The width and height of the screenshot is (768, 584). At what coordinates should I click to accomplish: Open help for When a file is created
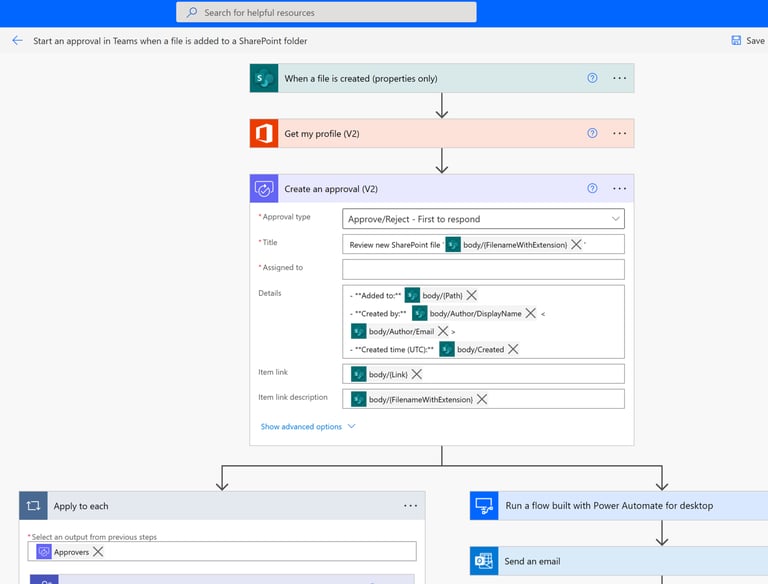592,78
